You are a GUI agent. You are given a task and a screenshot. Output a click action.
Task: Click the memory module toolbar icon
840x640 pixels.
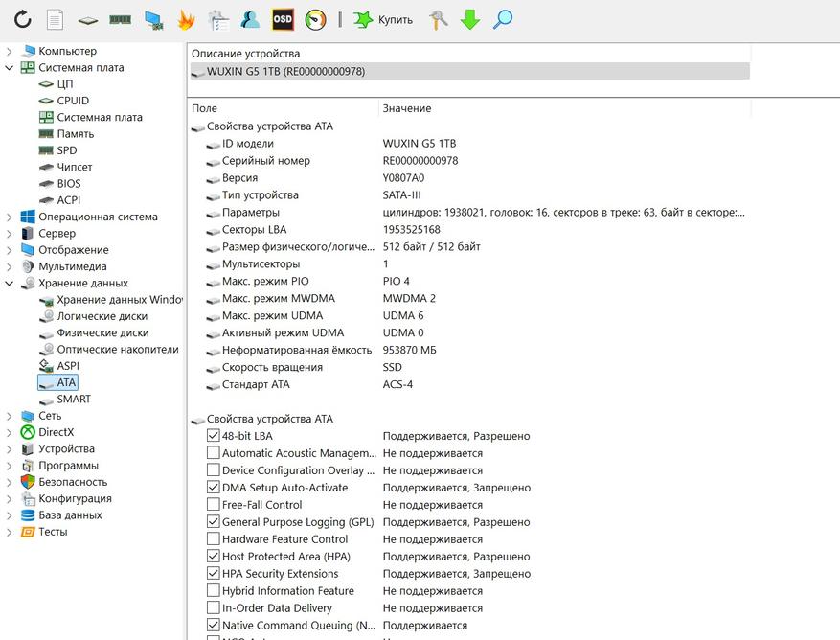coord(120,20)
